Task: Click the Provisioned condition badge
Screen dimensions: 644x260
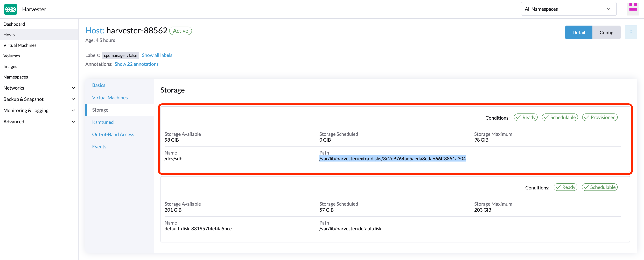Action: click(600, 118)
